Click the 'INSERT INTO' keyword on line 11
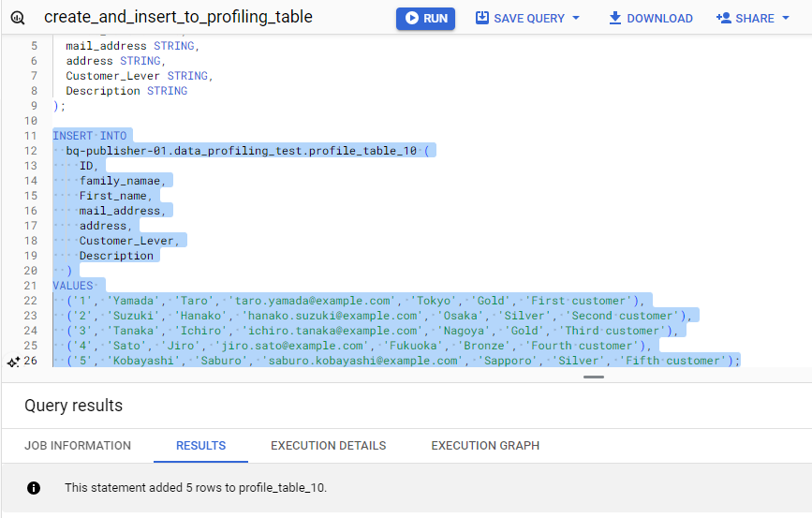The image size is (812, 518). 90,136
